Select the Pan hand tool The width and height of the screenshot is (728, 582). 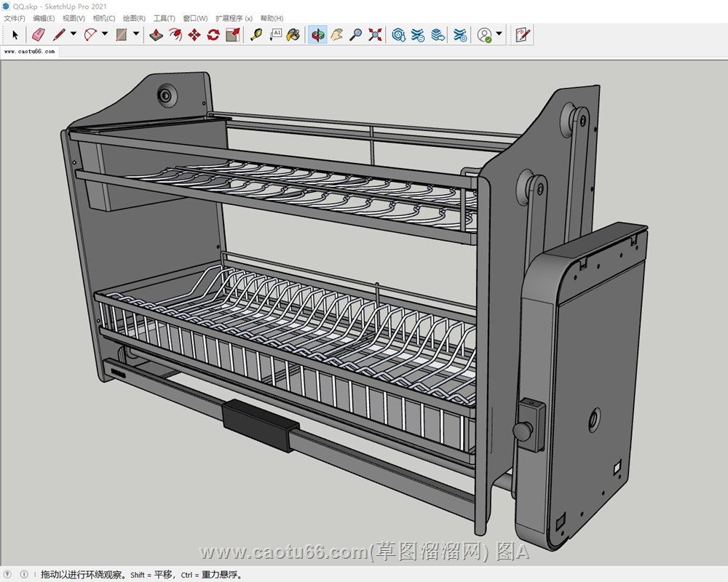pyautogui.click(x=336, y=34)
